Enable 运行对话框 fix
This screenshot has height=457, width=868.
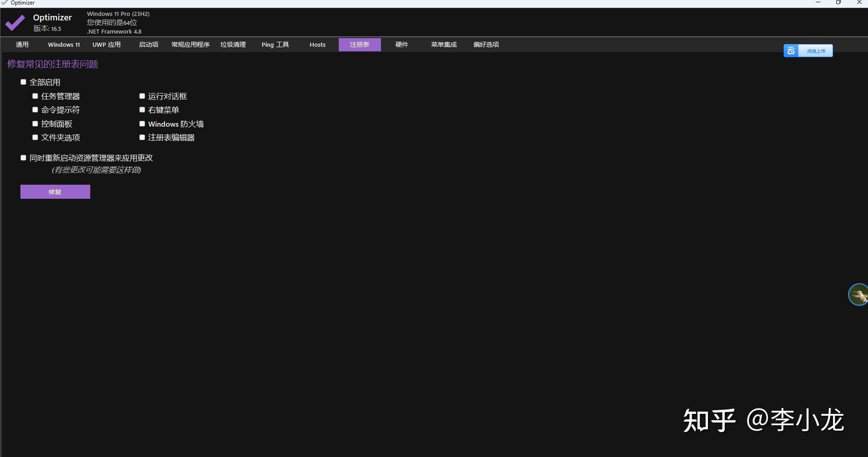coord(142,96)
